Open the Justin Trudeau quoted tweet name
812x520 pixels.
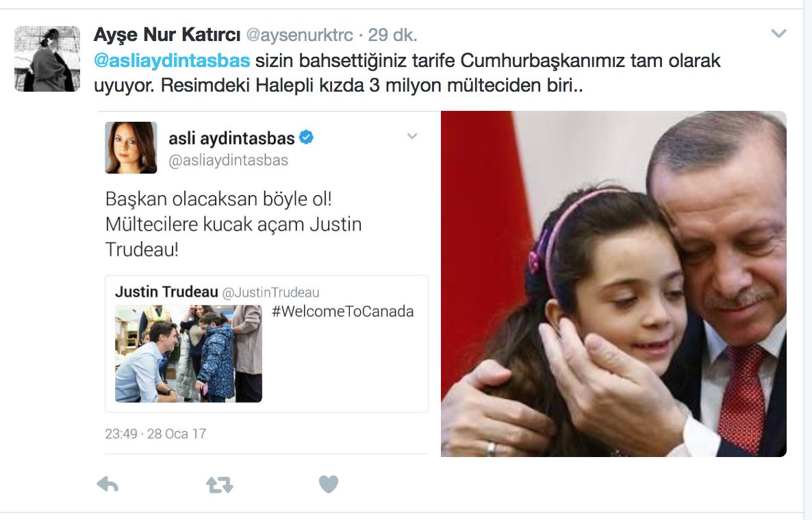(x=166, y=292)
